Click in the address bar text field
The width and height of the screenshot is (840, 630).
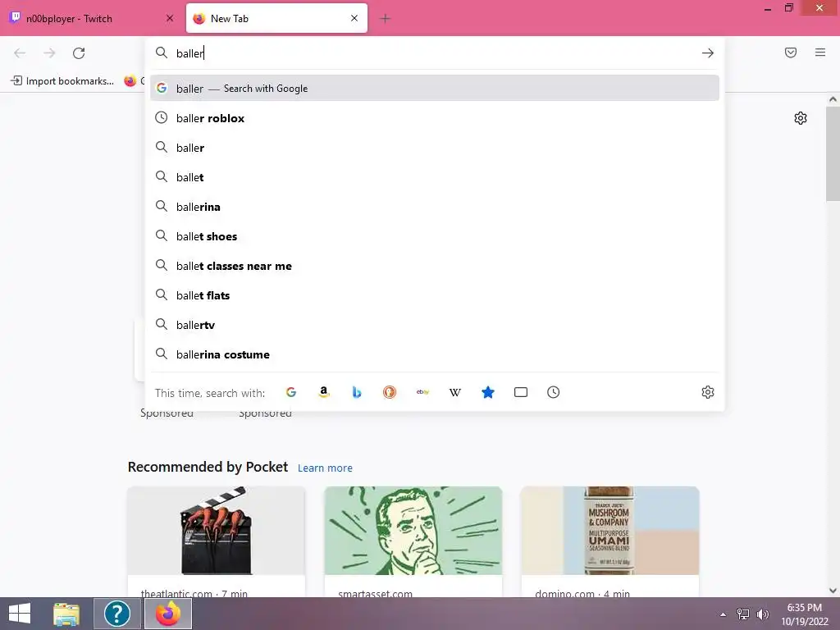(x=434, y=53)
